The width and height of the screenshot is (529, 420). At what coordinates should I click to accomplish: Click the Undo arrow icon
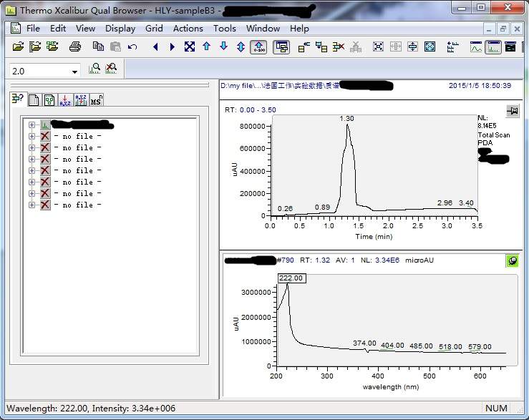[132, 47]
